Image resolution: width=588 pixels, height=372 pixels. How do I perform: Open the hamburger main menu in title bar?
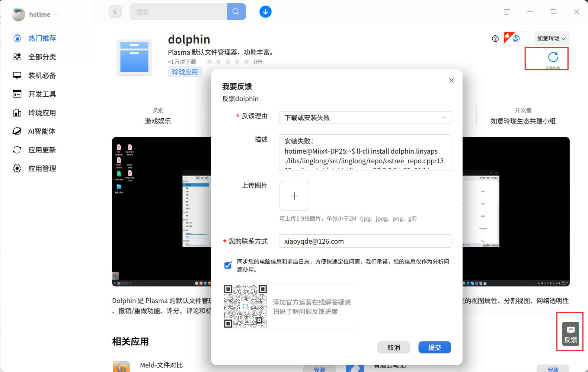tap(507, 12)
